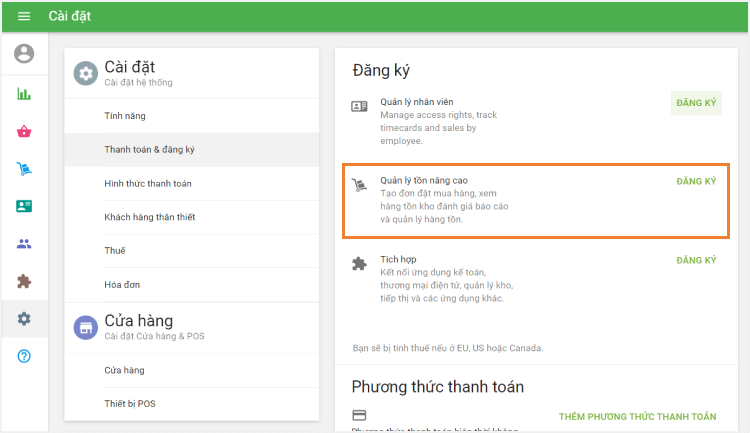Viewport: 750px width, 433px height.
Task: Click THÊM PHƯƠNG THỨC THANH TOÁN link
Action: [637, 416]
